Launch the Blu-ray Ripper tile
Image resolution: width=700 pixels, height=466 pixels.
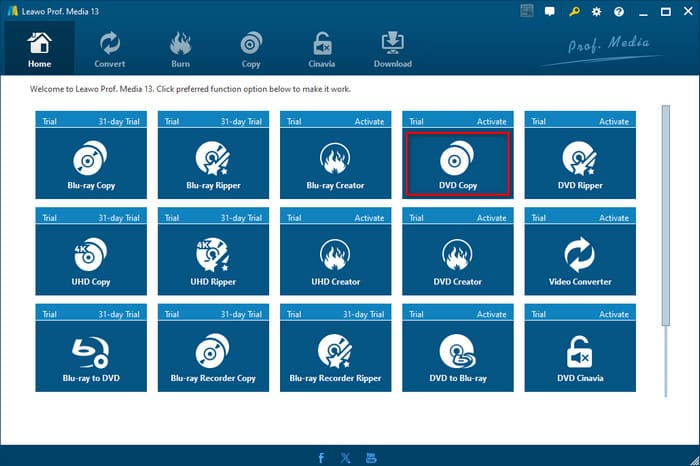(x=213, y=164)
